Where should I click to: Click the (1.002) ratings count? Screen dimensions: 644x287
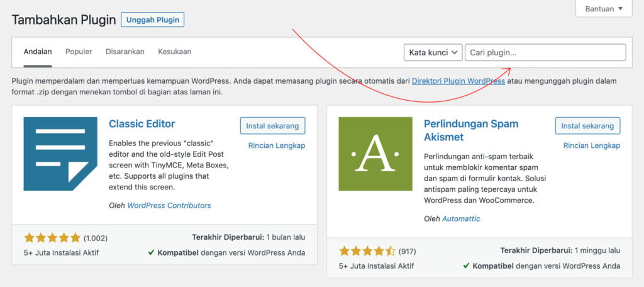pyautogui.click(x=96, y=238)
